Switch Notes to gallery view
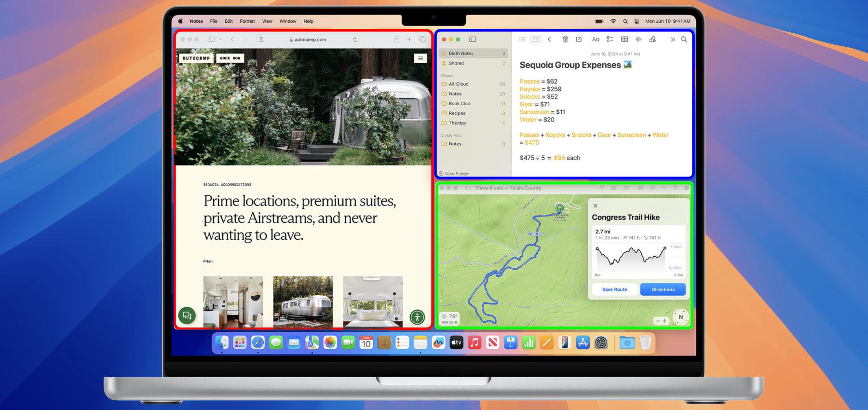Viewport: 868px width, 410px height. (536, 40)
